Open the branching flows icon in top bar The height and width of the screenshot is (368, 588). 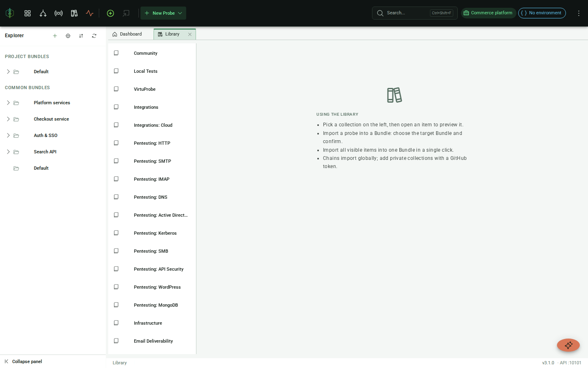43,13
